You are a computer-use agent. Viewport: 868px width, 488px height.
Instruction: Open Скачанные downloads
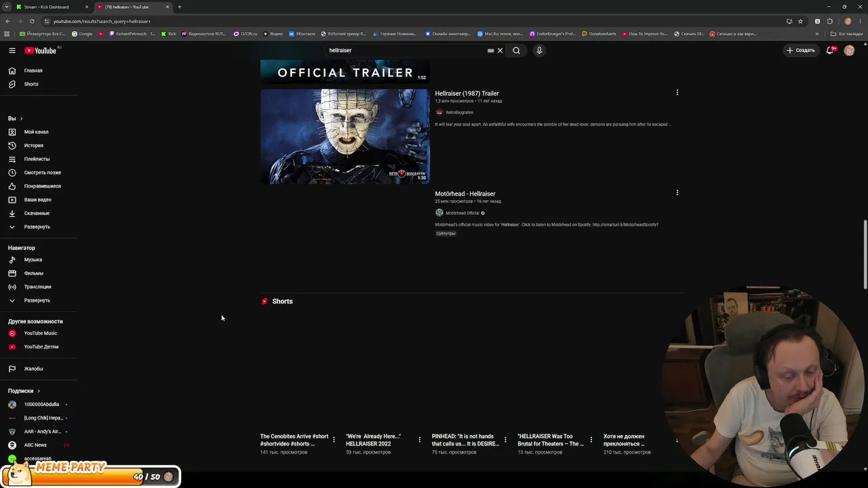pyautogui.click(x=37, y=213)
